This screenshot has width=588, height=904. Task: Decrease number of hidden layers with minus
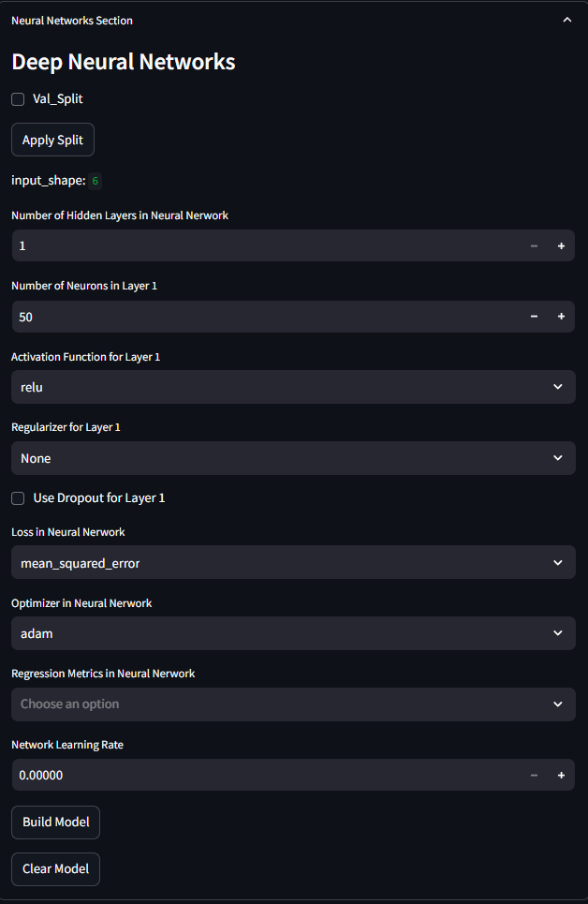tap(534, 246)
